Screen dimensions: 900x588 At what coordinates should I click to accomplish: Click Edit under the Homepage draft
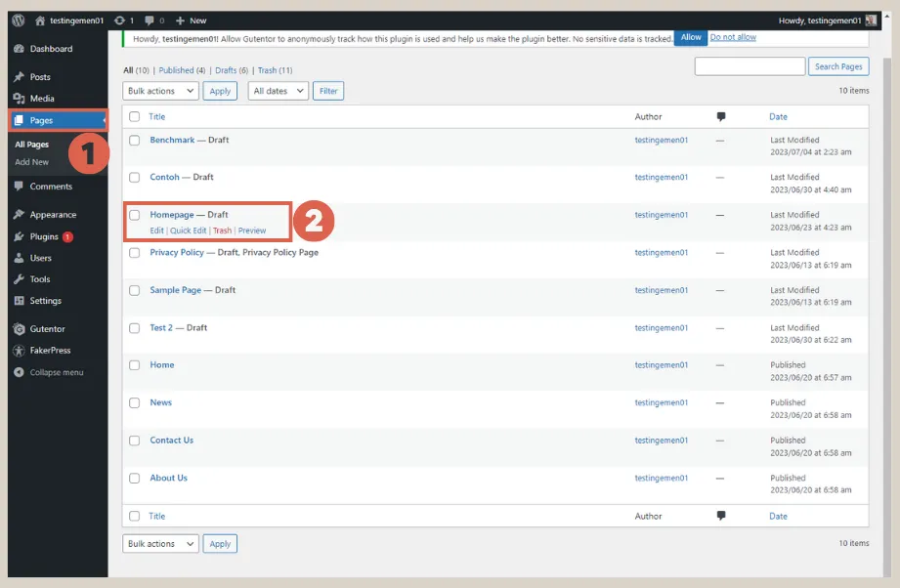click(x=155, y=229)
